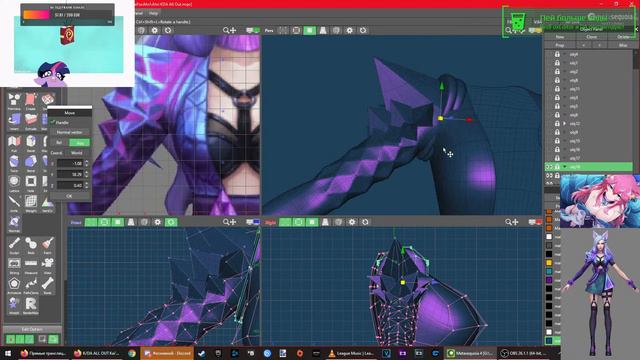This screenshot has height=360, width=640.
Task: Reset Pers viewport with circular arrow icon
Action: [363, 30]
